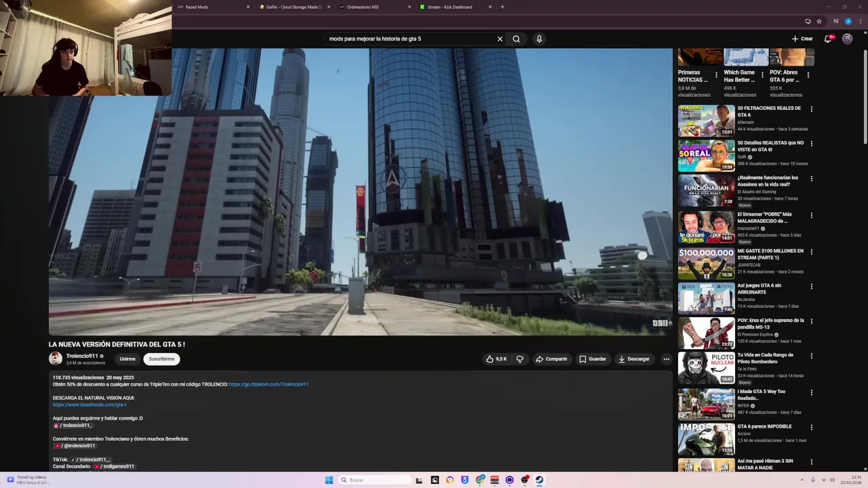Open YouTube notifications bell
The image size is (868, 488).
[828, 39]
